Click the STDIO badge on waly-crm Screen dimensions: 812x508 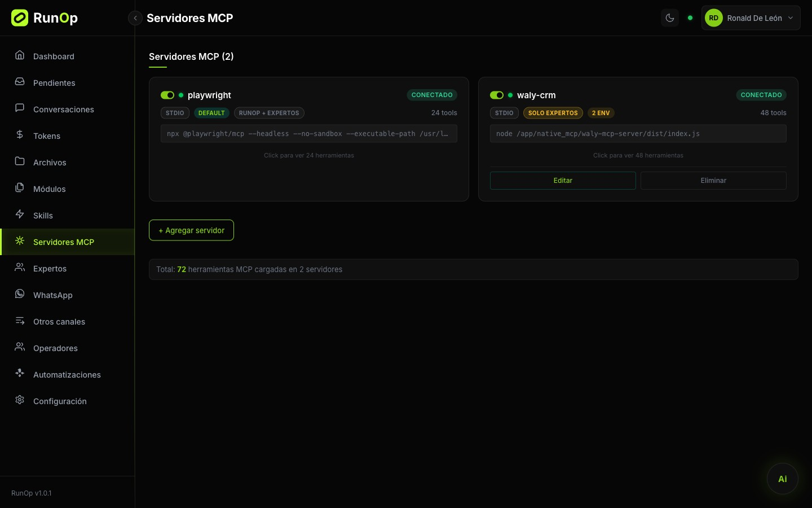504,113
